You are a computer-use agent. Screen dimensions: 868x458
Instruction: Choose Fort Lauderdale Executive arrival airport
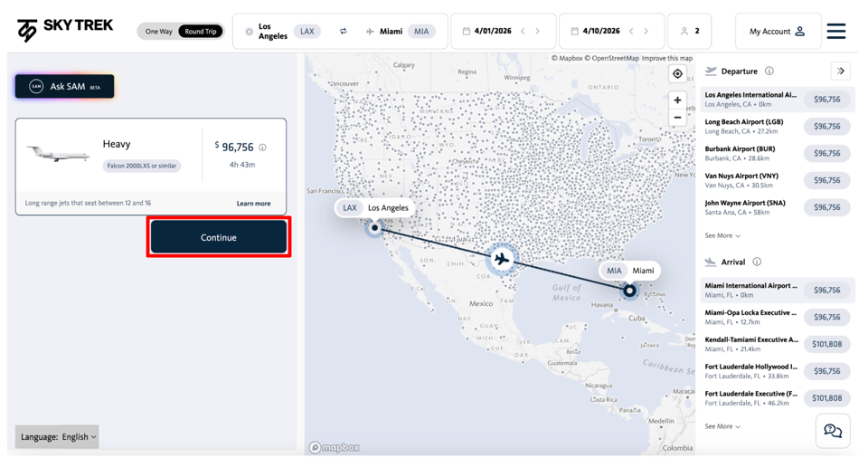[x=750, y=397]
